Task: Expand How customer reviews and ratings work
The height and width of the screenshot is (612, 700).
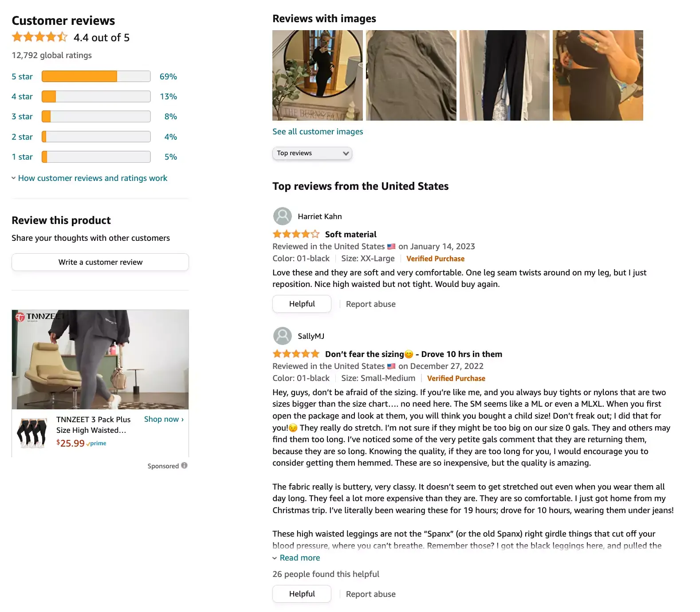Action: (92, 178)
